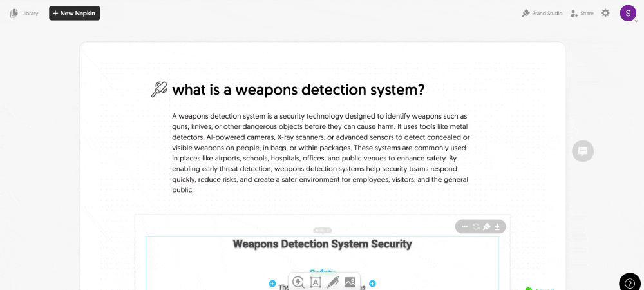Click the 'what is a weapons detection system?' heading
644x290 pixels.
click(x=298, y=90)
